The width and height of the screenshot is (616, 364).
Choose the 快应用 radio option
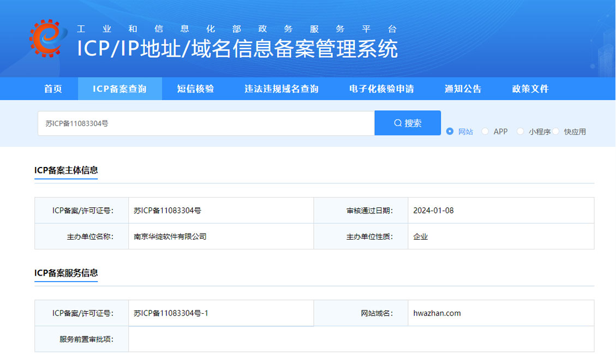pyautogui.click(x=556, y=132)
